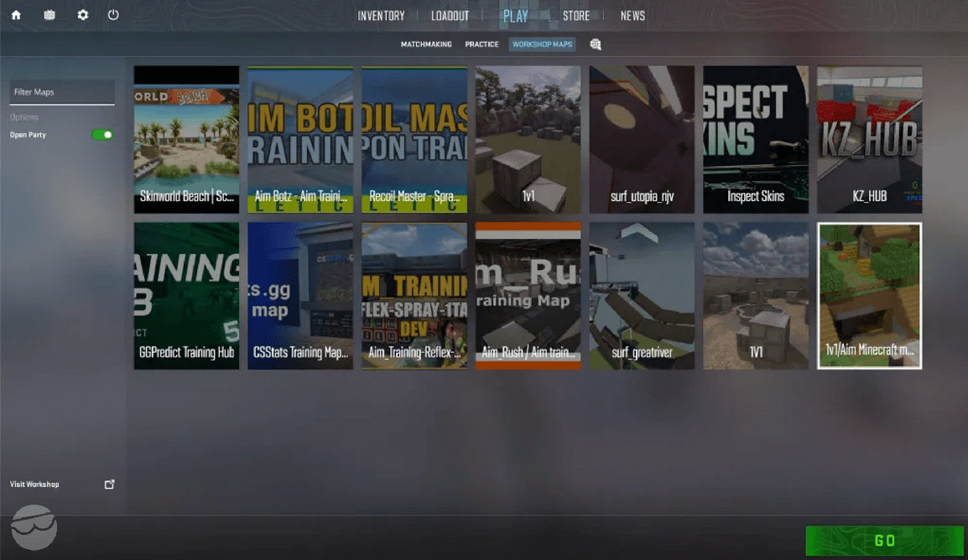Click the Filter Maps search field
The image size is (968, 560).
[61, 91]
